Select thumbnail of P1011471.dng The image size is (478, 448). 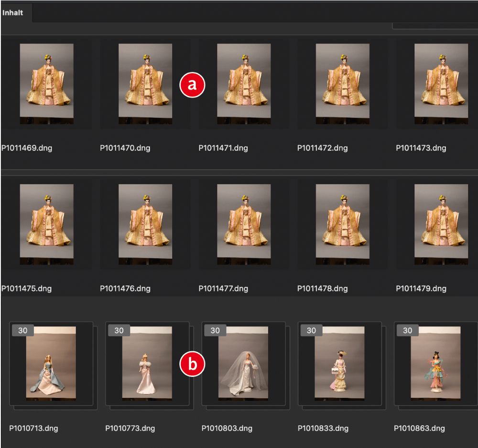[x=244, y=84]
